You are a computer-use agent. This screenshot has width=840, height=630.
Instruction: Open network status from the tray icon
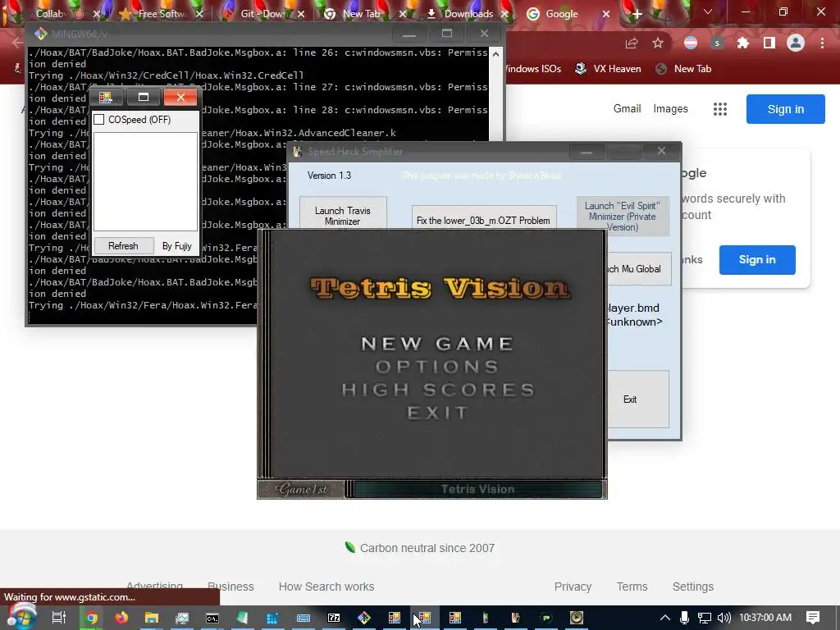705,618
